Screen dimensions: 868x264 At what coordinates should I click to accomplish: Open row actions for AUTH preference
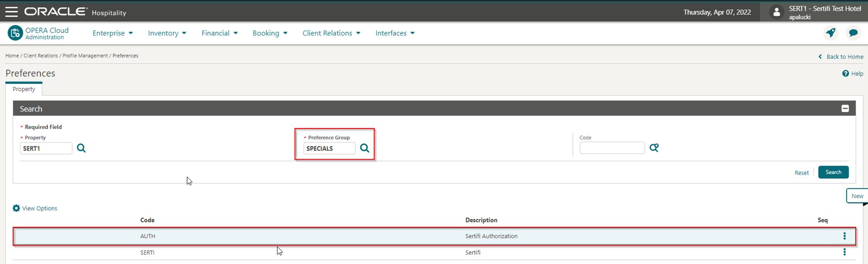coord(844,236)
